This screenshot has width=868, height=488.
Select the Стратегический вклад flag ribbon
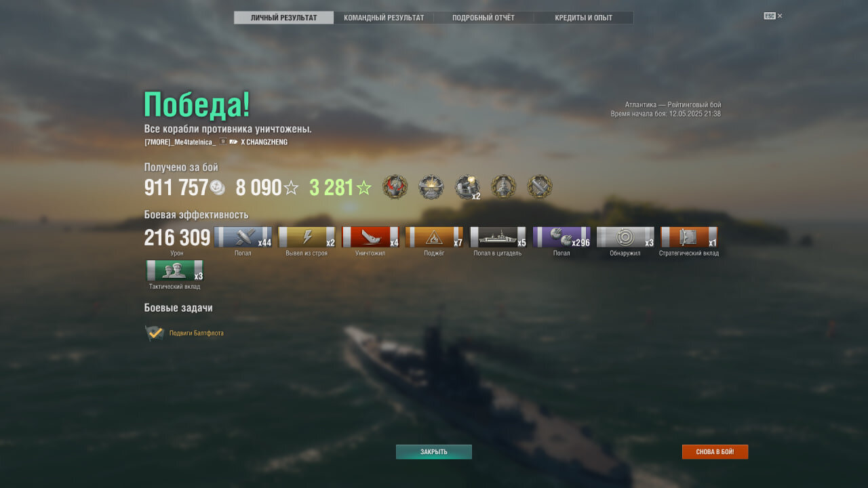point(689,237)
